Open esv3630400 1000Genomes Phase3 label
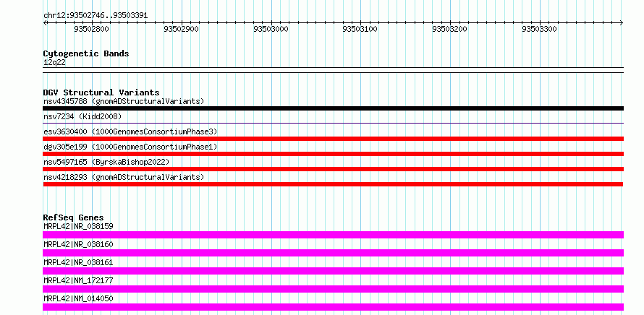Image resolution: width=644 pixels, height=315 pixels. (130, 131)
